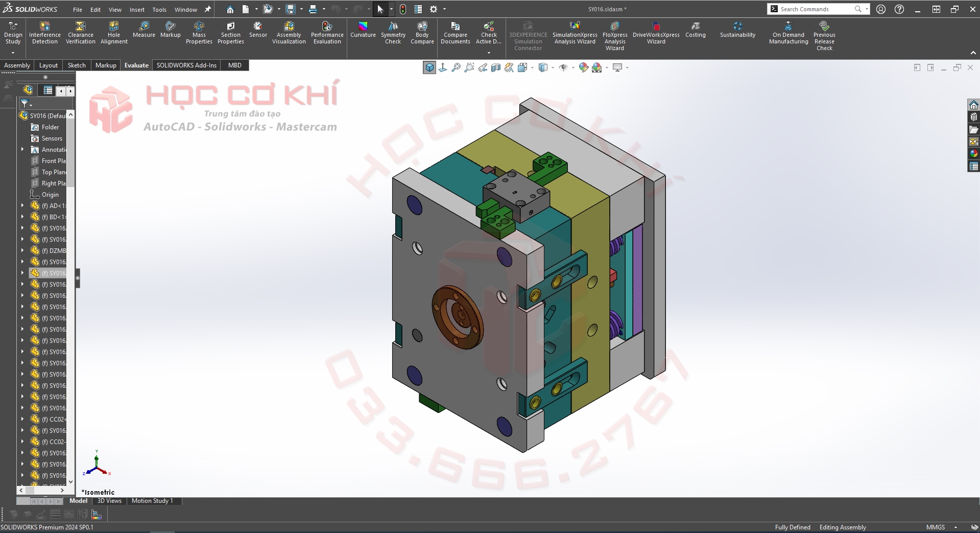This screenshot has width=980, height=533.
Task: Expand the (f) DZMB component node
Action: point(22,251)
